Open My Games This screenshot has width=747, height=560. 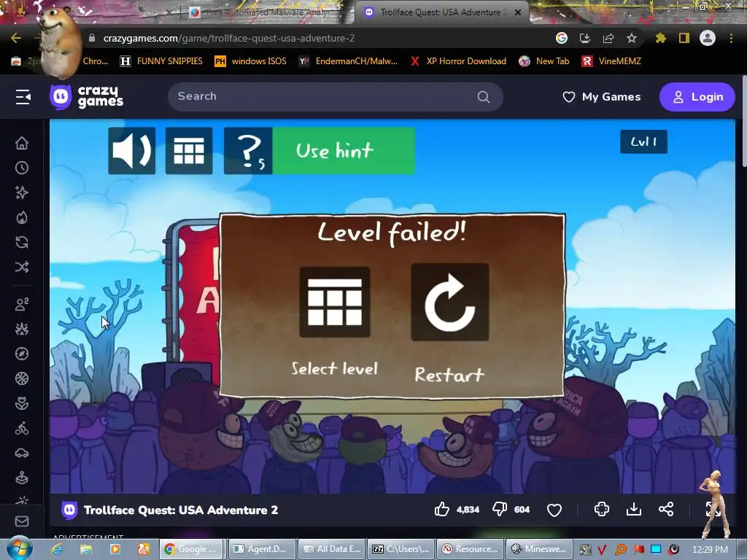602,97
